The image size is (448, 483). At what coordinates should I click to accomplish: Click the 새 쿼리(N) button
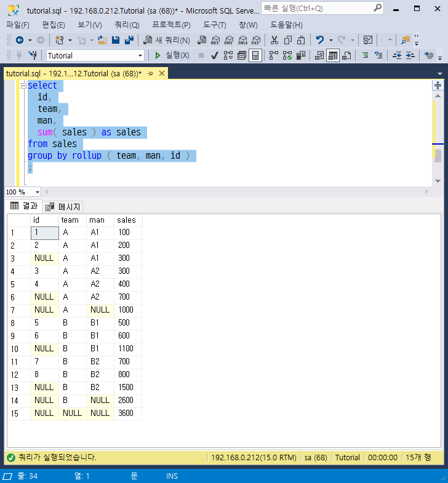click(167, 40)
